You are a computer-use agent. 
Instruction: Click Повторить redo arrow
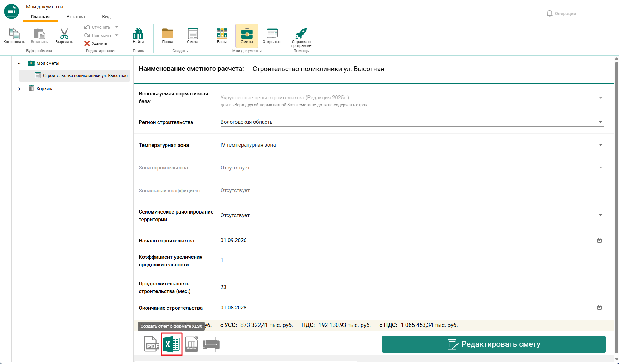(87, 35)
